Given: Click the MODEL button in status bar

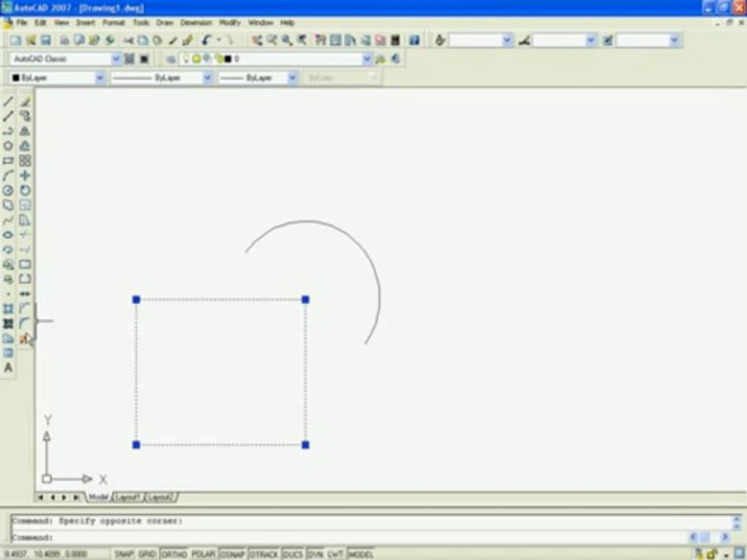Looking at the screenshot, I should coord(360,555).
